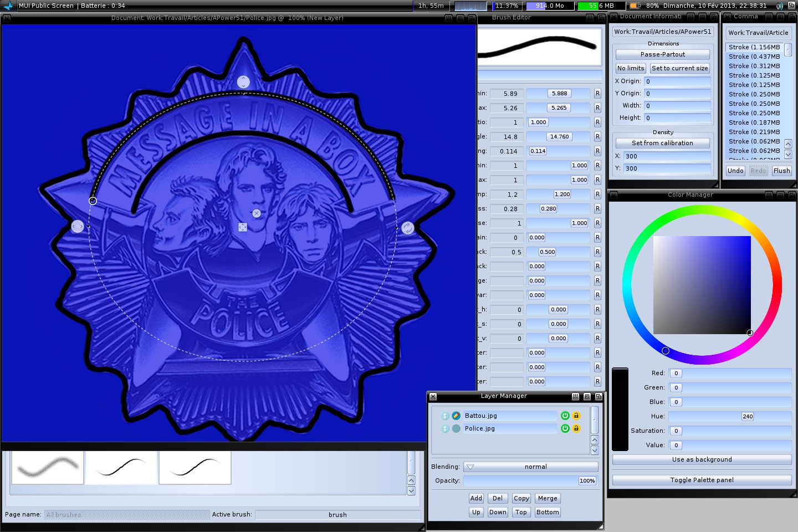Viewport: 798px width, 532px height.
Task: Click the square move handle at ellipse center
Action: click(x=243, y=227)
